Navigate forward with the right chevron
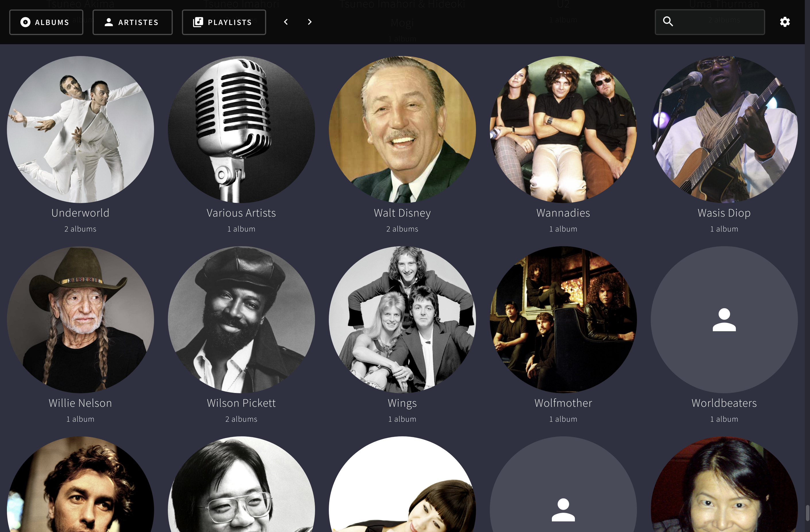Screen dimensions: 810x532 [x=309, y=22]
